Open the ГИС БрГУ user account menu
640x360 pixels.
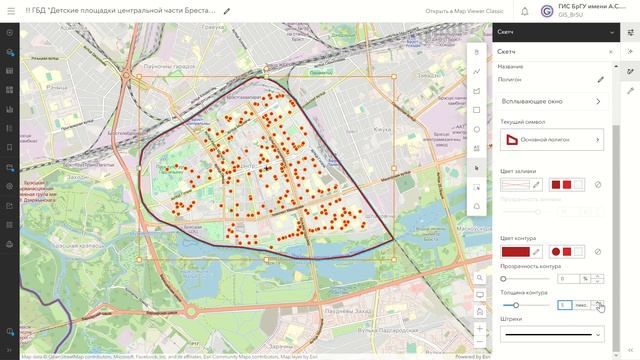point(583,11)
